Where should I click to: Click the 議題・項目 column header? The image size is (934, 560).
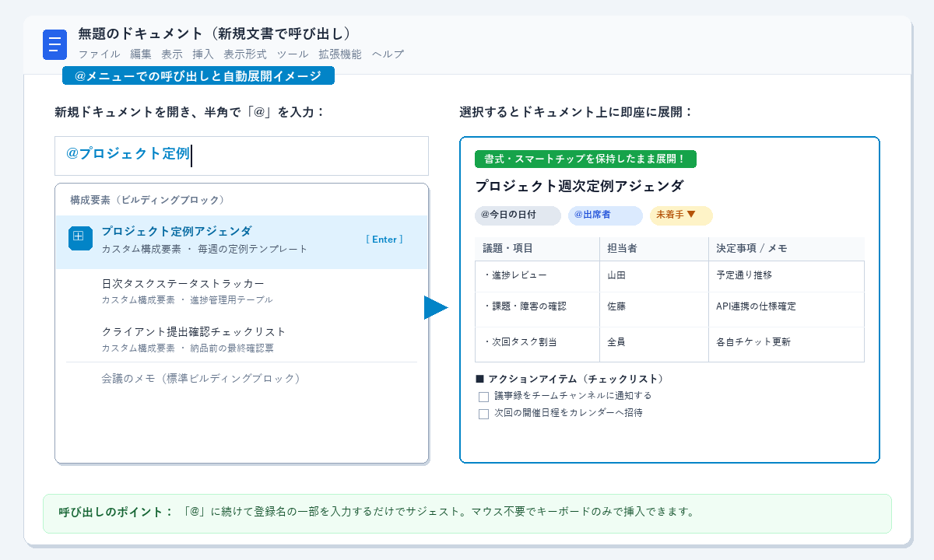coord(537,249)
